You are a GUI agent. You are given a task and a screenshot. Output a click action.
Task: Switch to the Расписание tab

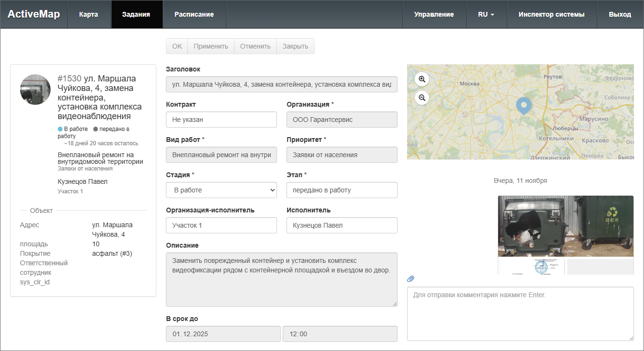tap(194, 14)
